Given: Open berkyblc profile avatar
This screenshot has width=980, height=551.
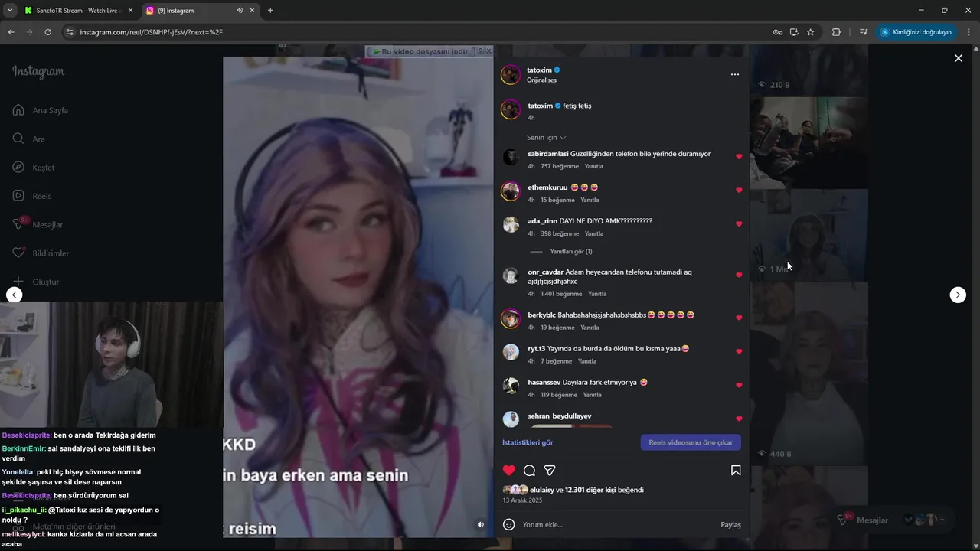Looking at the screenshot, I should pyautogui.click(x=511, y=319).
